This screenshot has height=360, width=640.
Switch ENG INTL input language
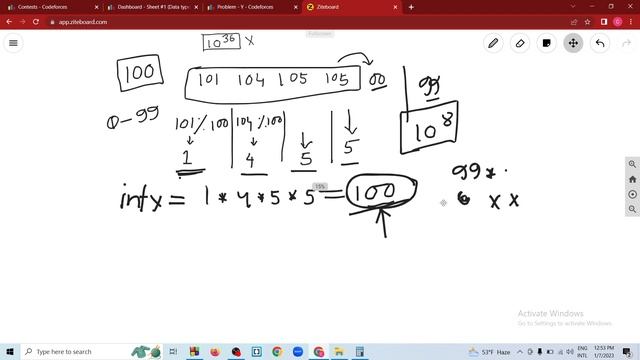click(x=582, y=351)
